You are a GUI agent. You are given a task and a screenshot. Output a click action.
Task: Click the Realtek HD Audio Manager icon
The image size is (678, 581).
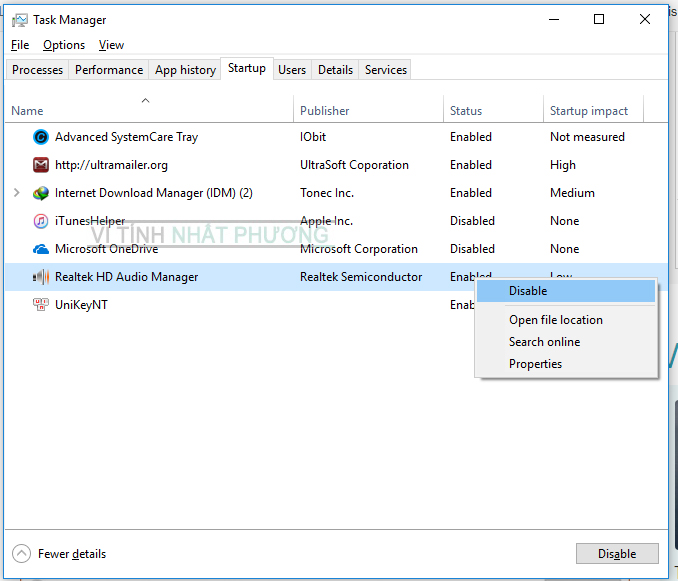coord(41,277)
